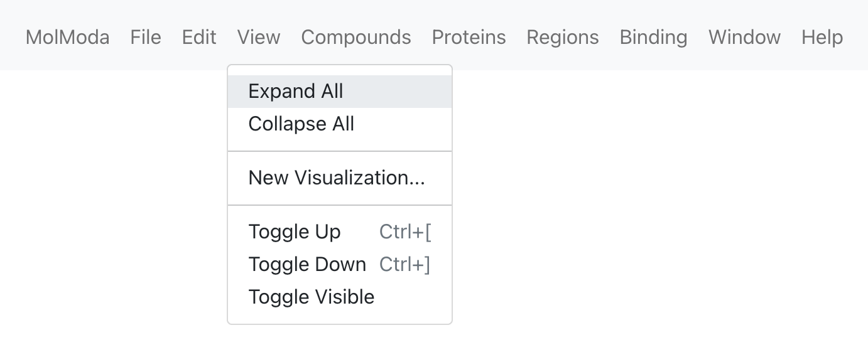Open the File menu

(x=146, y=38)
